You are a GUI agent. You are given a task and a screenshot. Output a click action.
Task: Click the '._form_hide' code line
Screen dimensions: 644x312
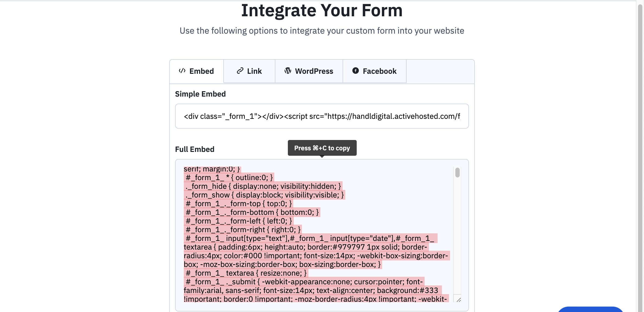pyautogui.click(x=263, y=186)
